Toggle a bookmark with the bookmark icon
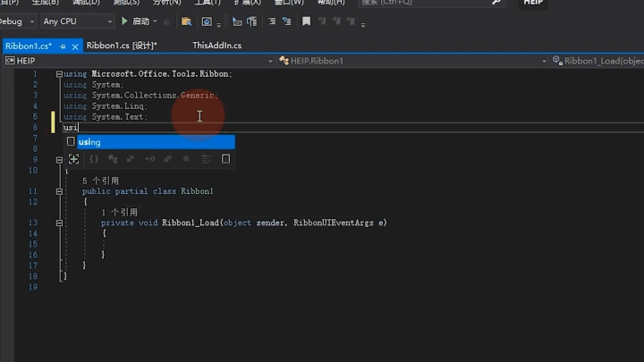This screenshot has width=644, height=362. 307,21
